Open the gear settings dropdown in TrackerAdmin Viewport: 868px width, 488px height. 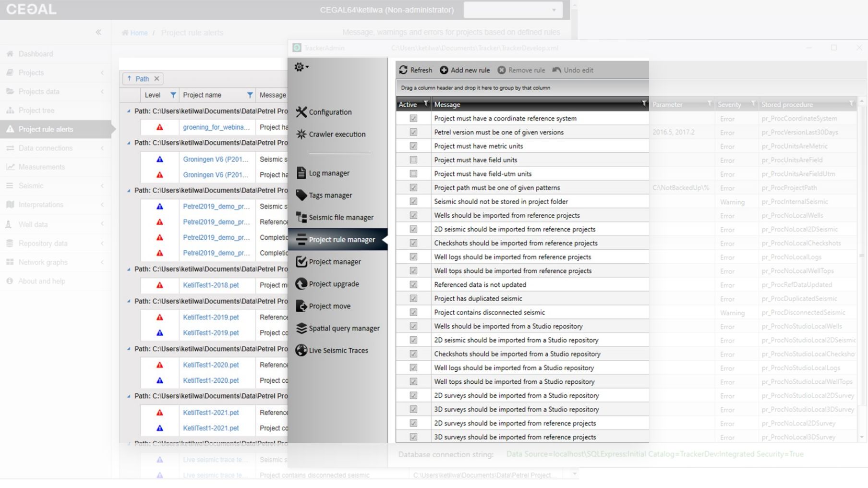[301, 67]
